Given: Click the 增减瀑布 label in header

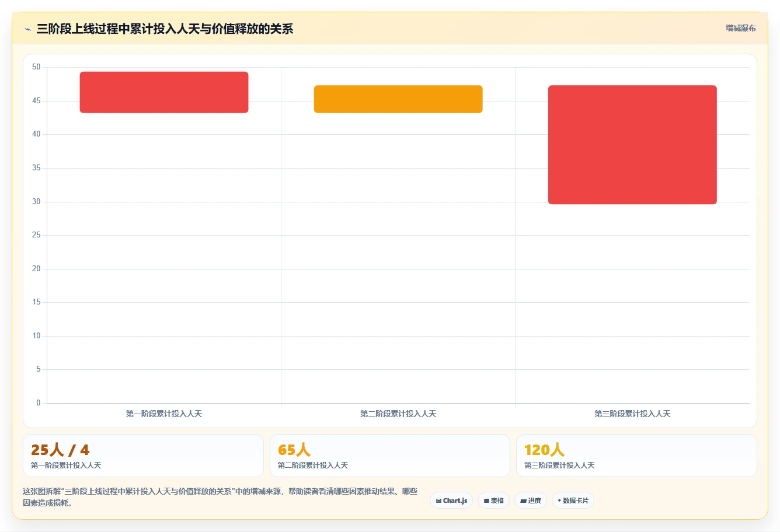Looking at the screenshot, I should click(740, 28).
